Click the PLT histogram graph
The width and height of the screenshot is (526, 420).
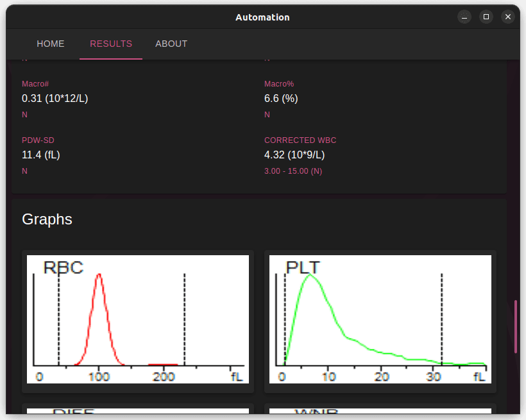tap(380, 319)
